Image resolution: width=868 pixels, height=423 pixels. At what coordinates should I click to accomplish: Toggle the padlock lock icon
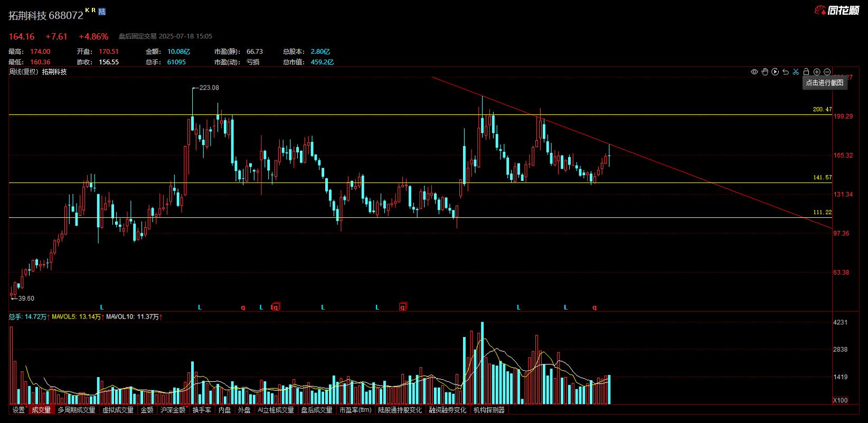(806, 72)
